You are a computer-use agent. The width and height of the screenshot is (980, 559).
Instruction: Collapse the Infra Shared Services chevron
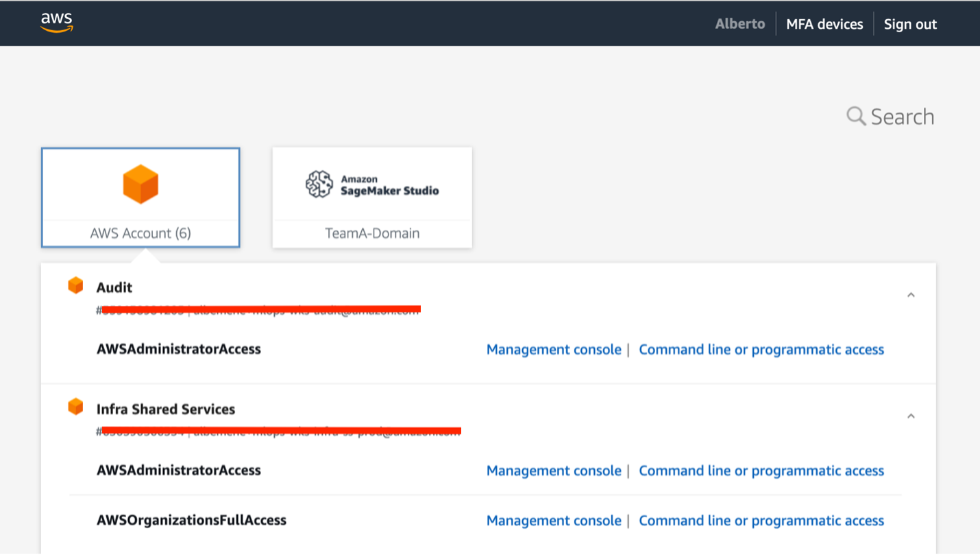coord(911,416)
